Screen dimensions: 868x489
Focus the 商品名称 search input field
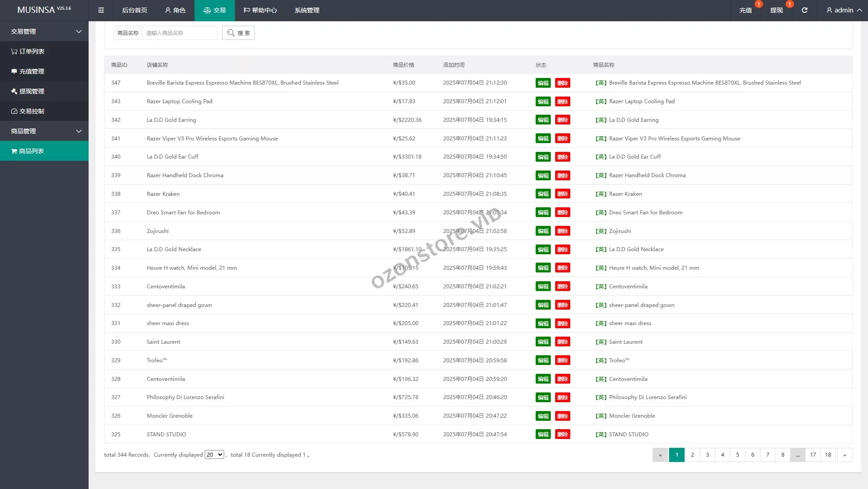[179, 33]
